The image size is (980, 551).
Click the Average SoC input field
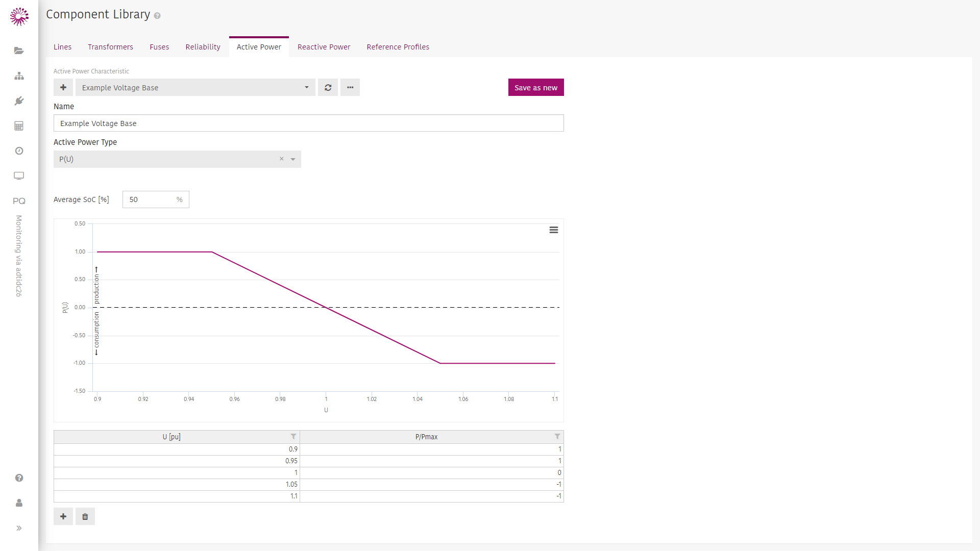(x=156, y=199)
